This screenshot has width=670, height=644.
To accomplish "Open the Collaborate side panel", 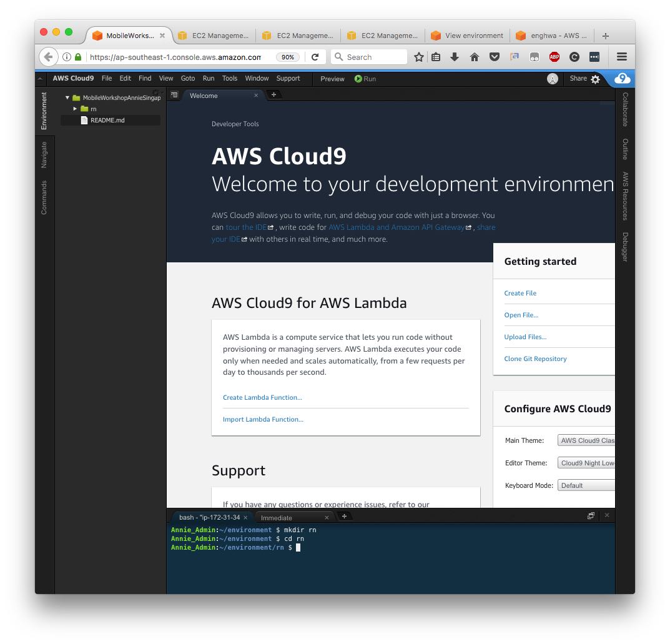I will click(624, 109).
